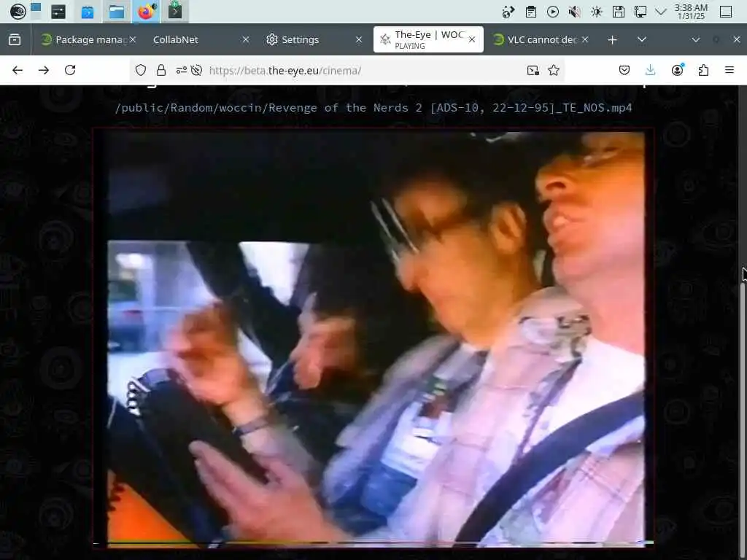Close the VLC cannot decode tab
This screenshot has width=747, height=560.
(585, 39)
